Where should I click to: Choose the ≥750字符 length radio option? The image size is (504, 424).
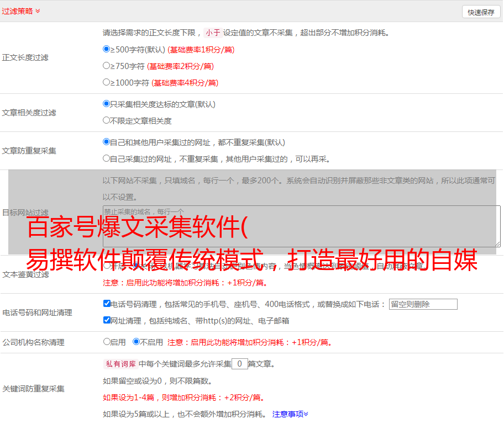pos(106,66)
